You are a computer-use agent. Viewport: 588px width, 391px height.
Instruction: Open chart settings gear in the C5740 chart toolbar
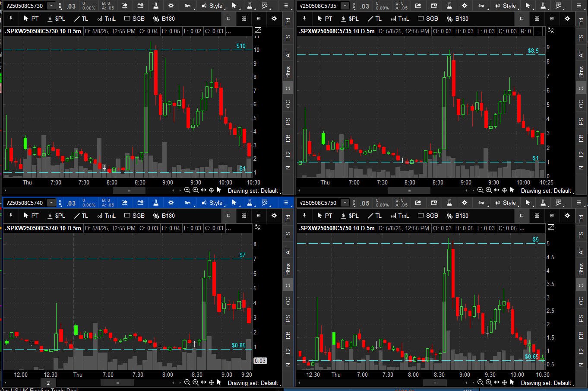[171, 203]
